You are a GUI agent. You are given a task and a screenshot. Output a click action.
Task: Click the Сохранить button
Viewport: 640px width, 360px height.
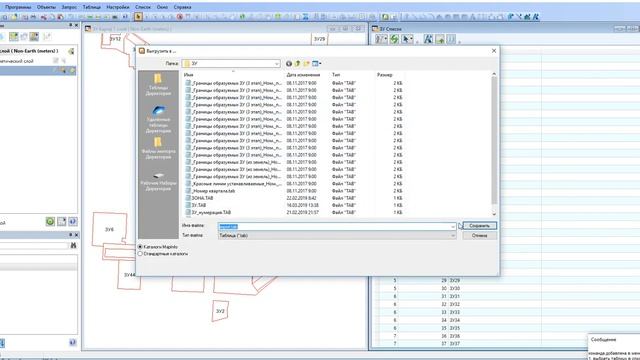480,226
